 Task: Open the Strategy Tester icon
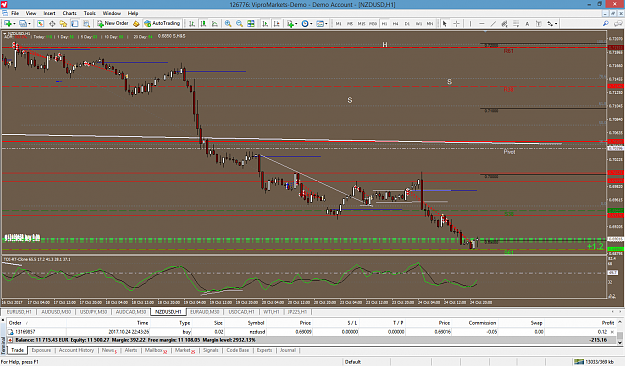[x=86, y=24]
